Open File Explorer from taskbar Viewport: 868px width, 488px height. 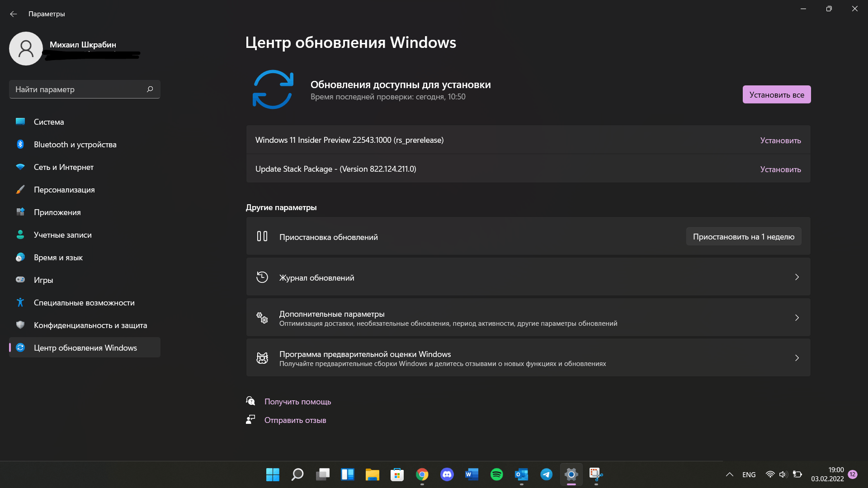372,474
